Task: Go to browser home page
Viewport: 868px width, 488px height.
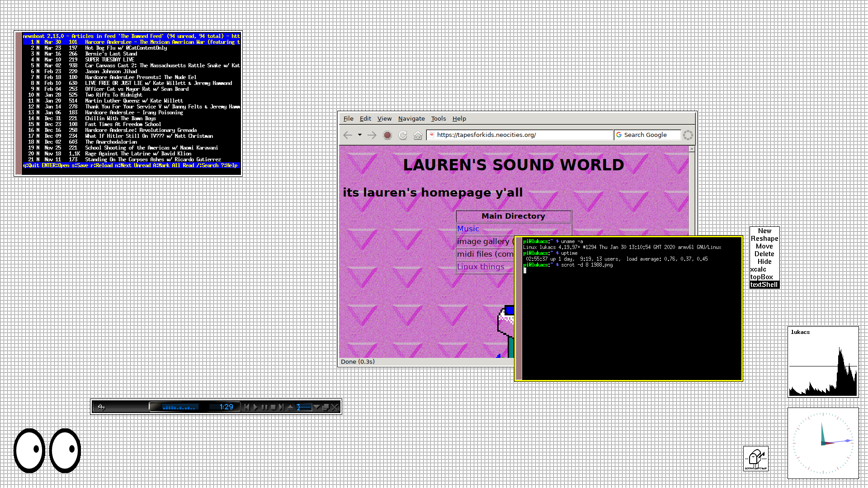Action: tap(418, 135)
